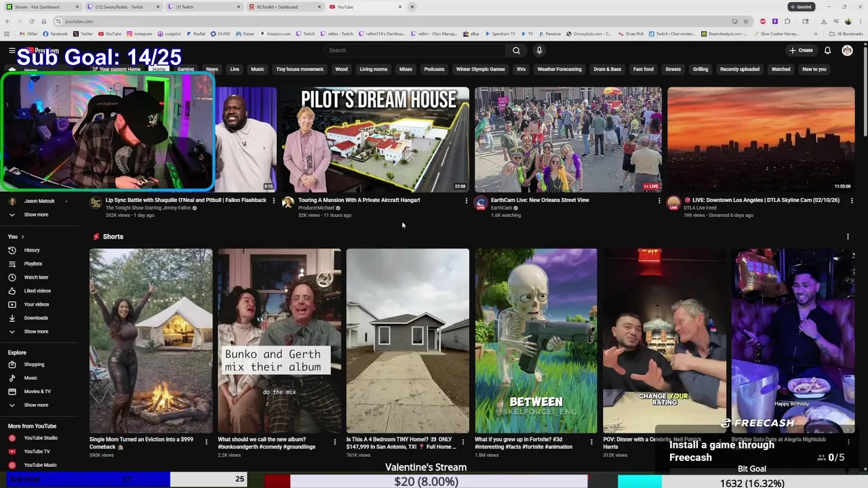Open the Create dropdown button

[x=801, y=50]
